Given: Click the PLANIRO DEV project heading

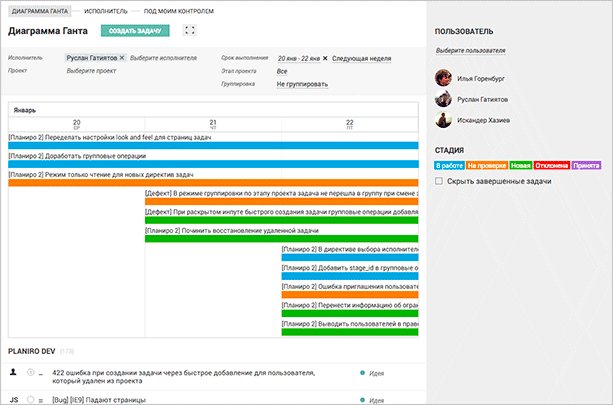Looking at the screenshot, I should [32, 351].
